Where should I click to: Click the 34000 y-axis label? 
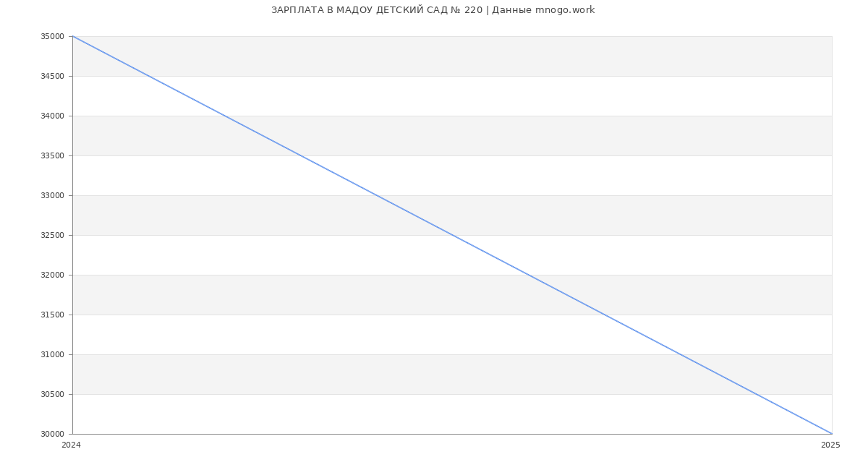[x=53, y=116]
